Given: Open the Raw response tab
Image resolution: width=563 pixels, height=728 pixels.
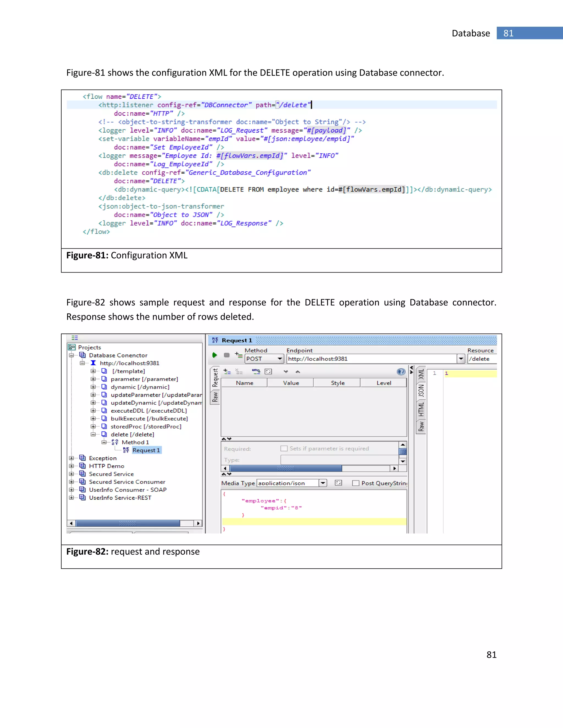Looking at the screenshot, I should 421,426.
